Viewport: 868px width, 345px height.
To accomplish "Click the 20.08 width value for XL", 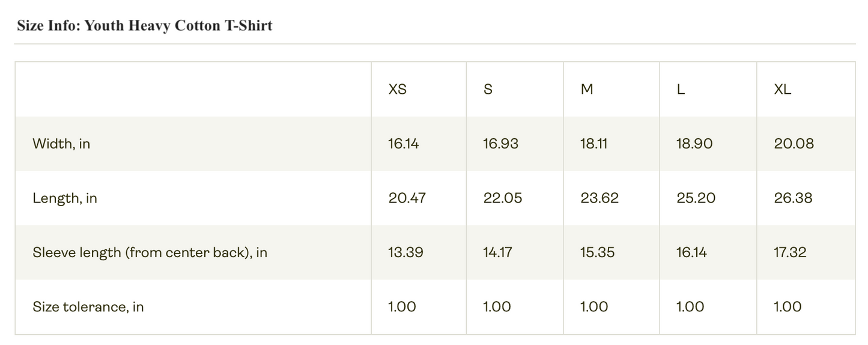I will (794, 144).
